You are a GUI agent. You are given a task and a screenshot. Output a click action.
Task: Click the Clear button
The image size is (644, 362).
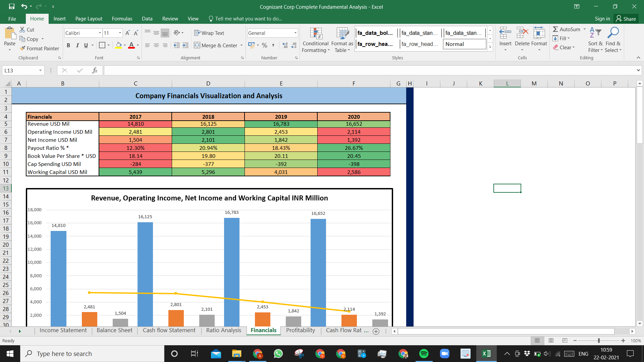(564, 47)
